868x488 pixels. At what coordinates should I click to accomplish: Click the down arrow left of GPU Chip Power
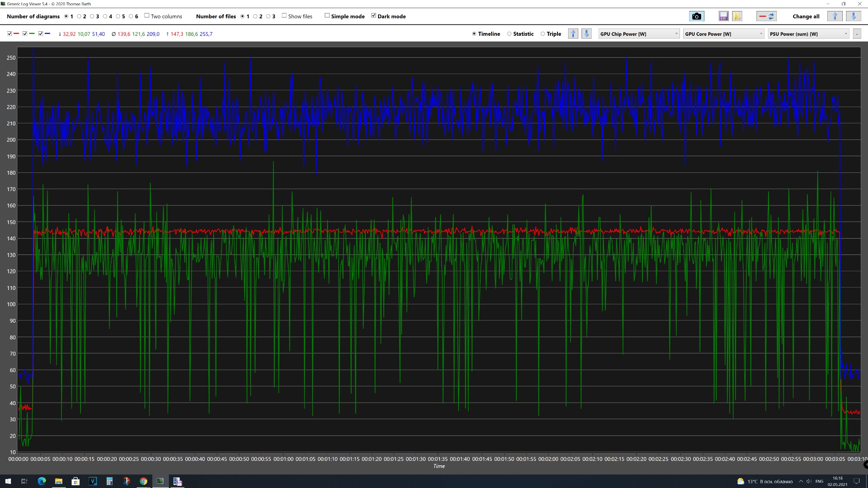point(586,34)
